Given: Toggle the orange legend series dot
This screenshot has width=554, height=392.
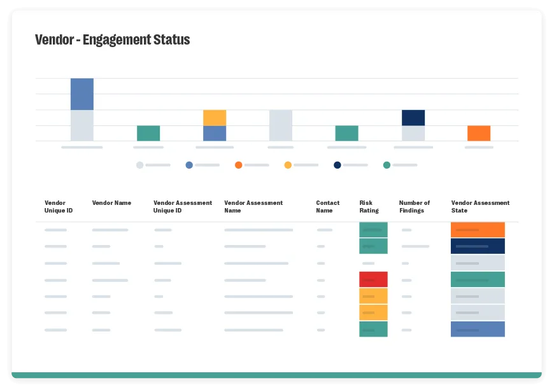Looking at the screenshot, I should [238, 165].
